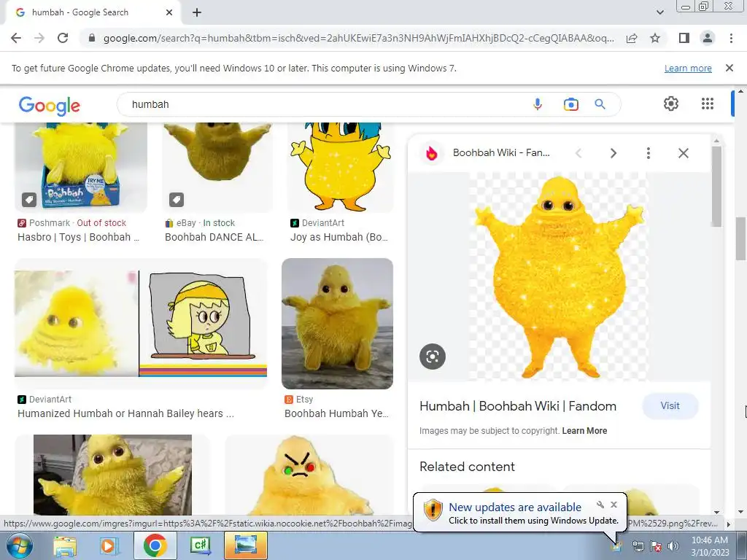The image size is (747, 560).
Task: Show previous image in preview panel
Action: [578, 153]
